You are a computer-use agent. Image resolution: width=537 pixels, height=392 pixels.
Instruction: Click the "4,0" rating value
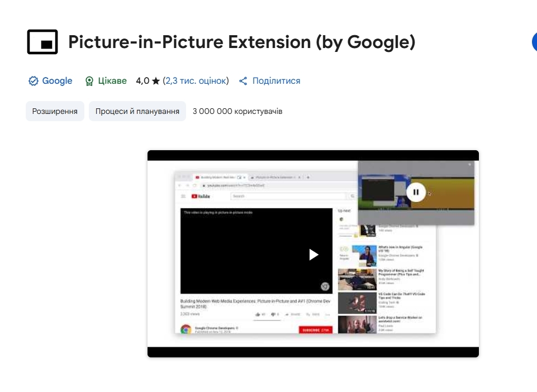(x=142, y=81)
